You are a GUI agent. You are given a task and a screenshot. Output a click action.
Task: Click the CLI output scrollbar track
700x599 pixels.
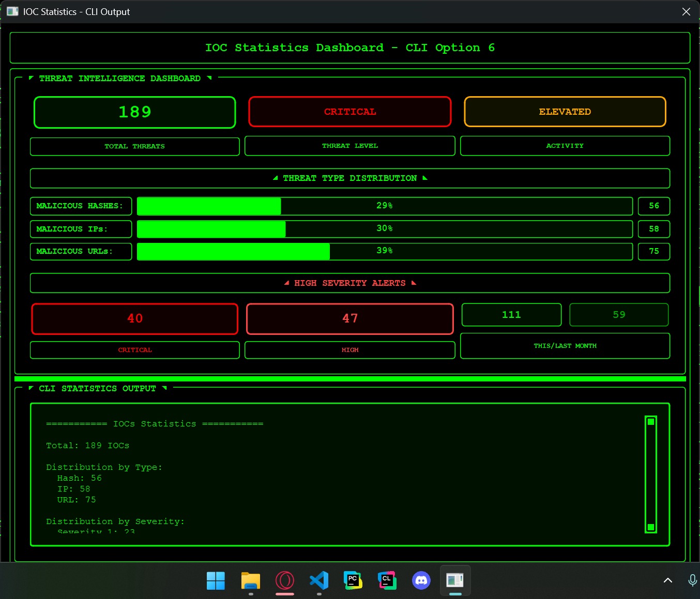[x=651, y=474]
